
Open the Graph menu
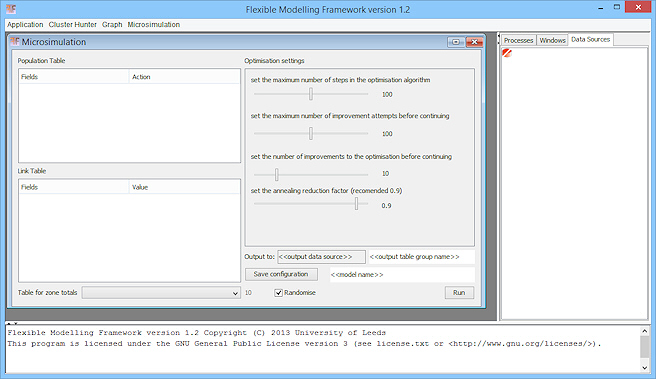pyautogui.click(x=112, y=25)
